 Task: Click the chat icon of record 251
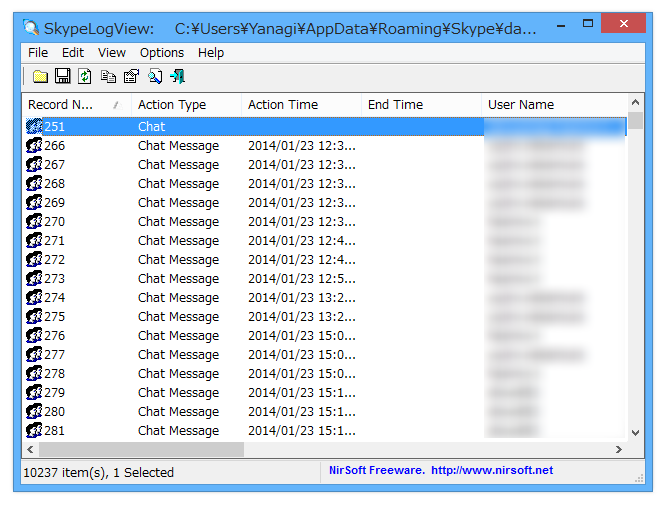[x=34, y=126]
